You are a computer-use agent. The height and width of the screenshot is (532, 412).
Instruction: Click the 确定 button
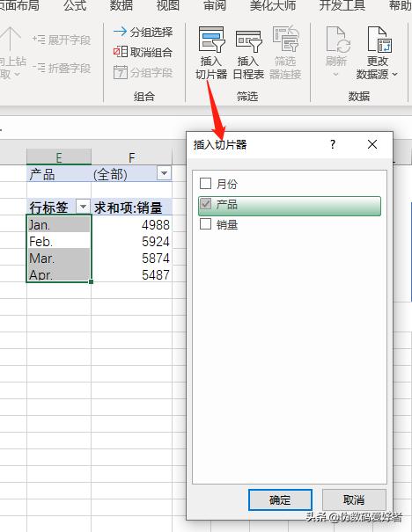[x=280, y=499]
